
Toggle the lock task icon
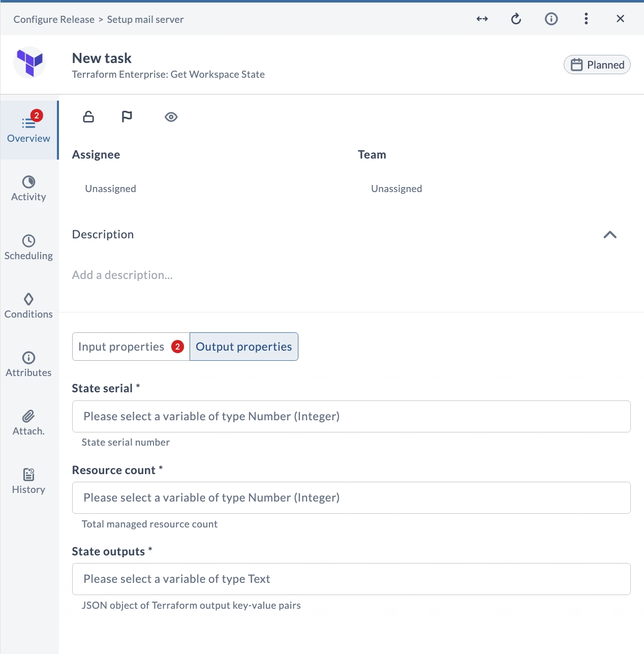88,117
